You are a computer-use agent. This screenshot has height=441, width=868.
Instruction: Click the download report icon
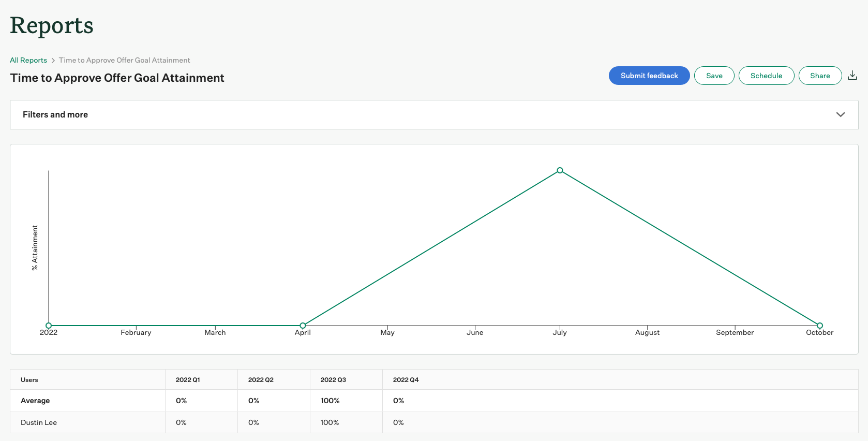[852, 76]
